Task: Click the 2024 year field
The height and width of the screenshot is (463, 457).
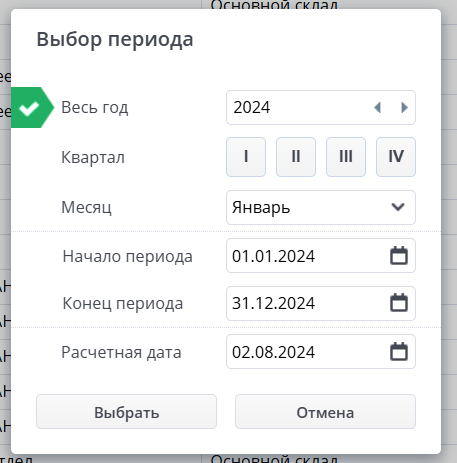Action: pos(321,107)
